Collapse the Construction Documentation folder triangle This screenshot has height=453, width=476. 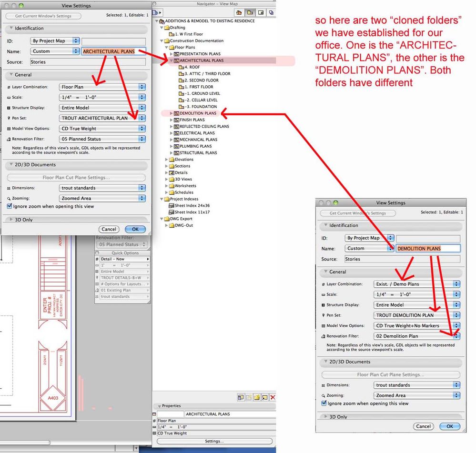point(162,40)
